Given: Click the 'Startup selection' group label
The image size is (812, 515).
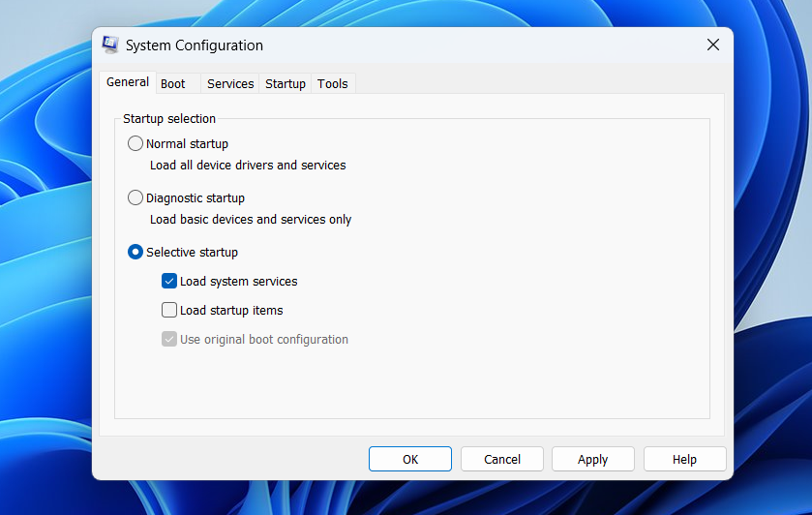Looking at the screenshot, I should click(x=168, y=119).
